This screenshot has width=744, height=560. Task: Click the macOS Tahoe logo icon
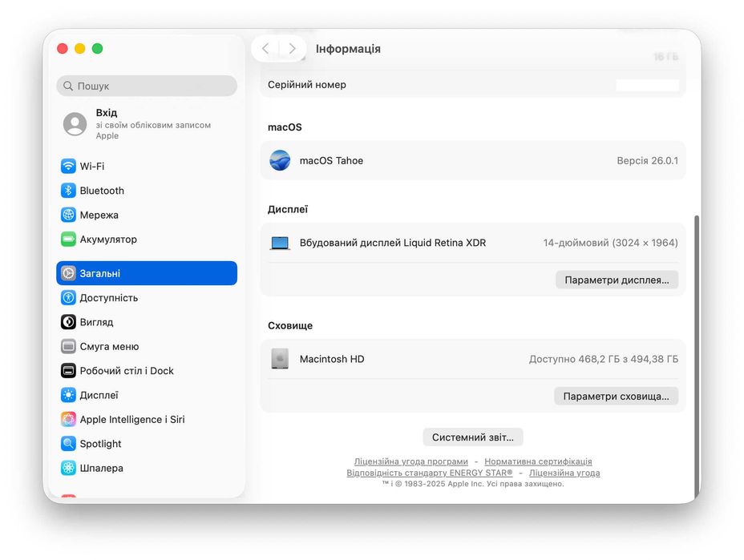(280, 160)
